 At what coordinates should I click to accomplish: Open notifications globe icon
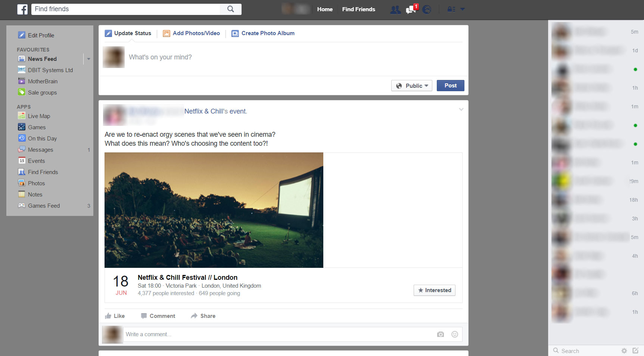tap(427, 10)
